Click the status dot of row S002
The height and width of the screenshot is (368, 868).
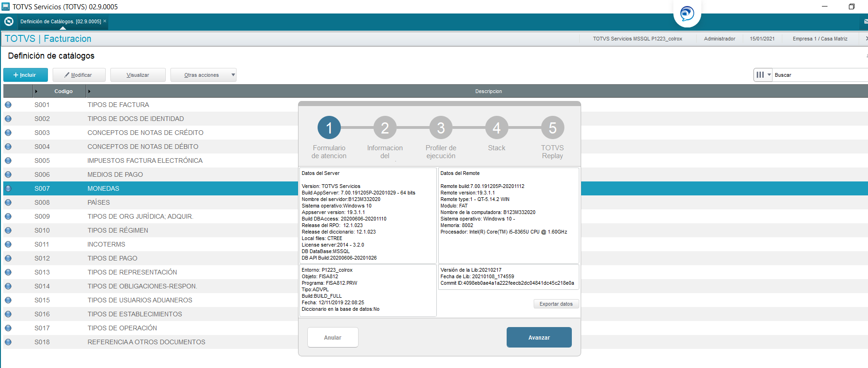click(8, 119)
